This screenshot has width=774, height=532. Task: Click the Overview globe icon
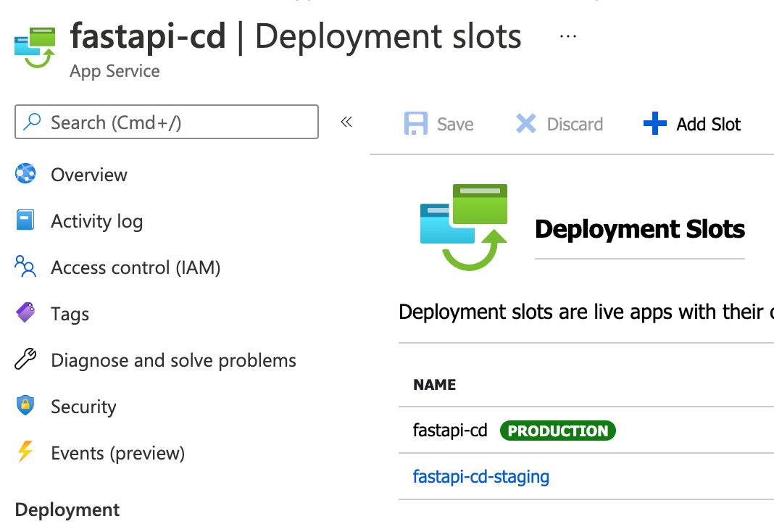[25, 175]
